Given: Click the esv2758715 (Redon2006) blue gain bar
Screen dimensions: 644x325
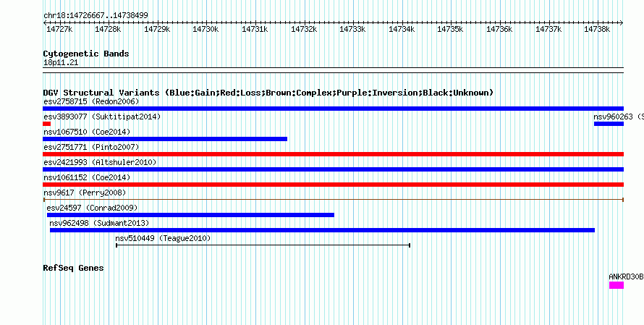Looking at the screenshot, I should pyautogui.click(x=333, y=109).
